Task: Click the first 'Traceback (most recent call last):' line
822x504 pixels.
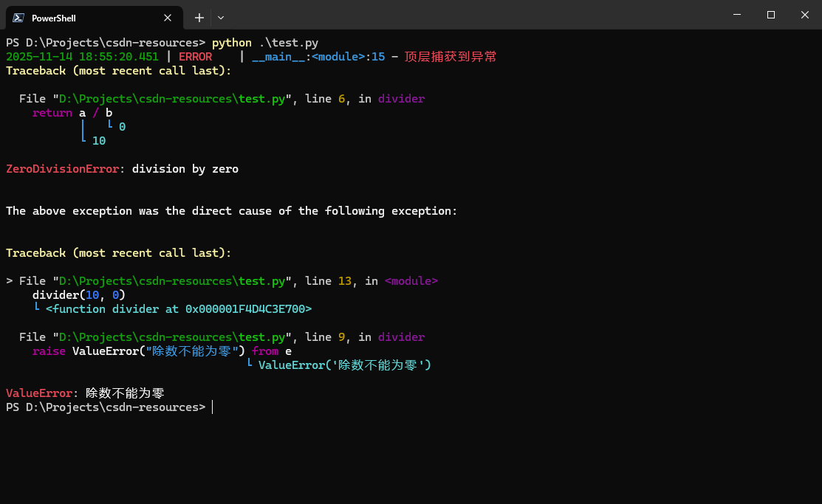Action: [x=118, y=71]
